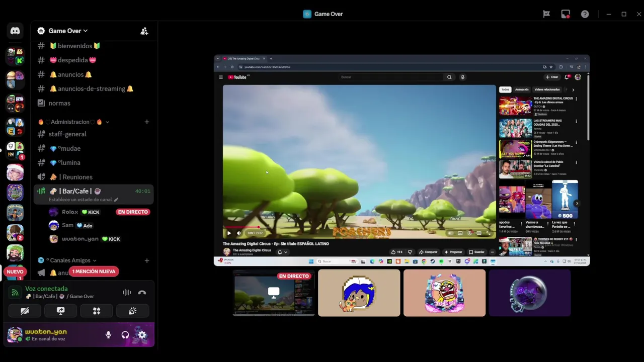Select the EN DIRECTO stream thumbnail tile

(x=274, y=293)
